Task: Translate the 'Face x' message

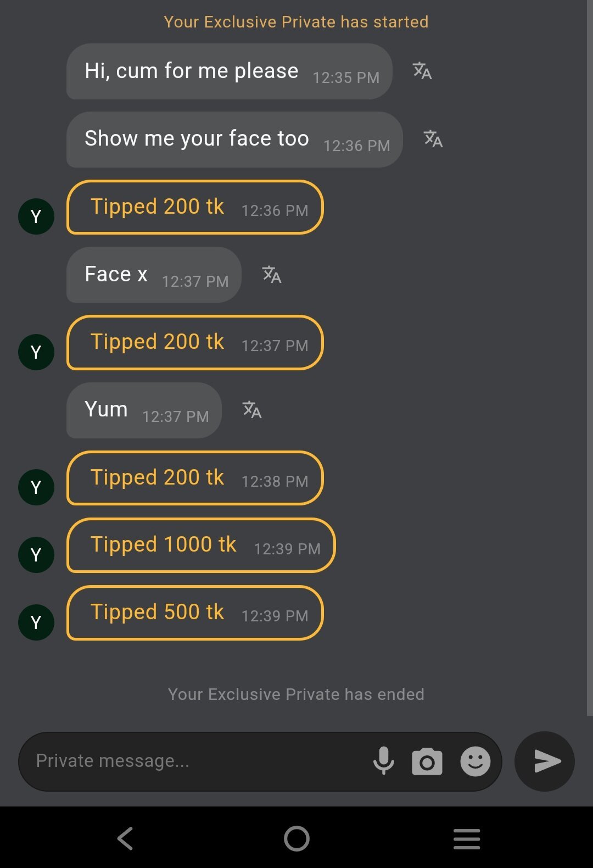Action: coord(272,274)
